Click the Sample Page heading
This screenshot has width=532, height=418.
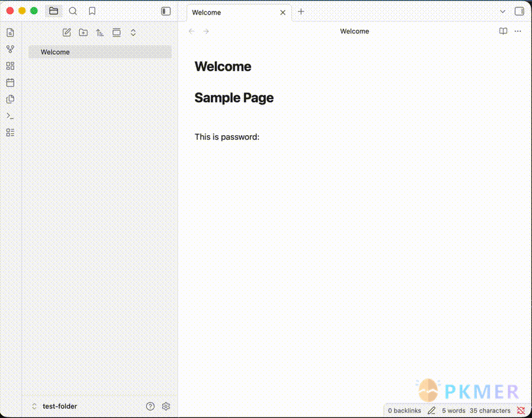click(x=234, y=98)
